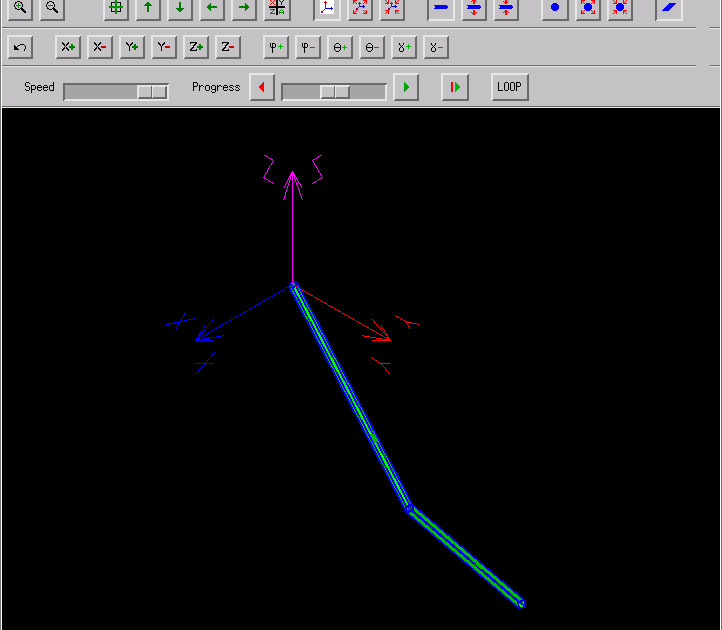Viewport: 722px width, 630px height.
Task: Click the X- view button
Action: point(100,47)
